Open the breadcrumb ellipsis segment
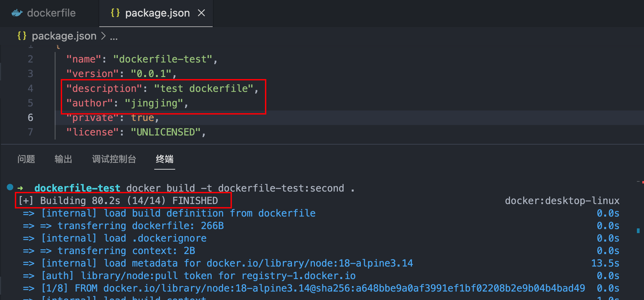Viewport: 644px width, 300px height. coord(114,36)
